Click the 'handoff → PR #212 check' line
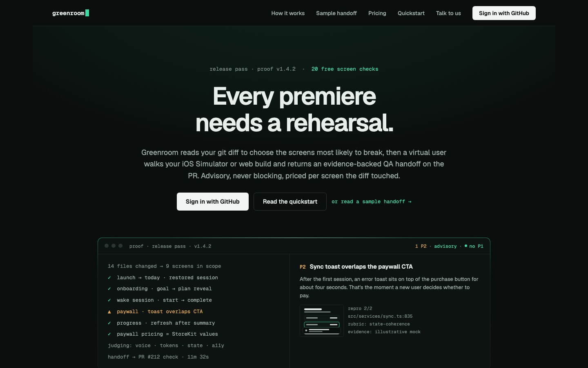Screen dimensions: 588x368 coord(158,357)
